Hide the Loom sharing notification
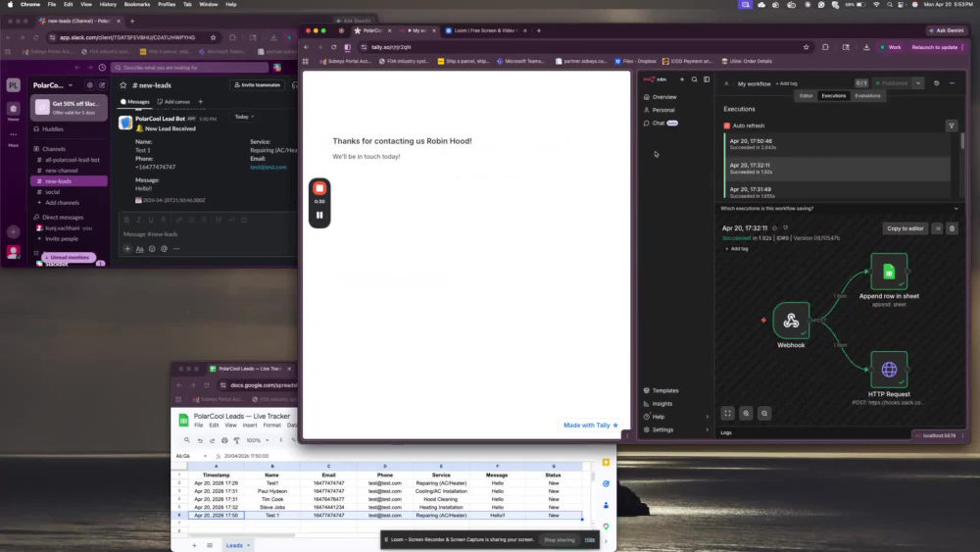The image size is (980, 552). pos(589,539)
